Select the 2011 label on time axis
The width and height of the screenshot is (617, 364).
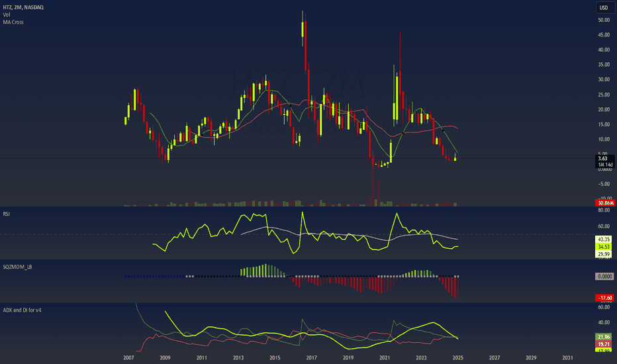tap(201, 357)
